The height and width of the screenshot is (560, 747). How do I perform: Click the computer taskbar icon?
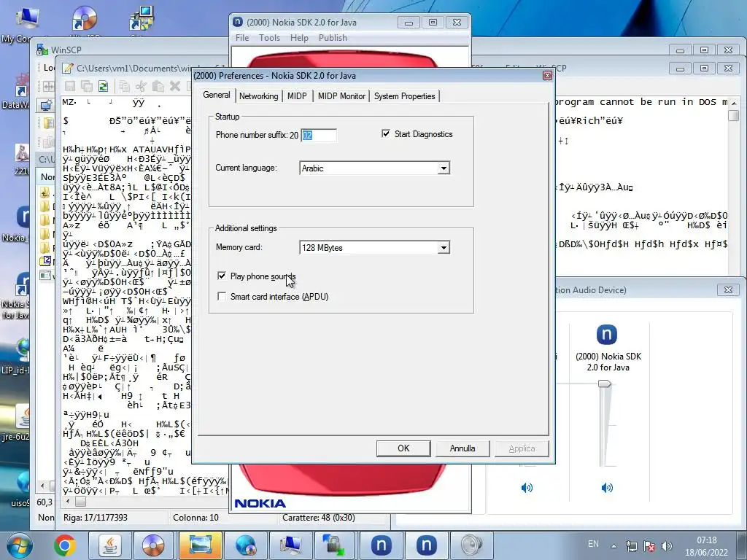[x=290, y=545]
